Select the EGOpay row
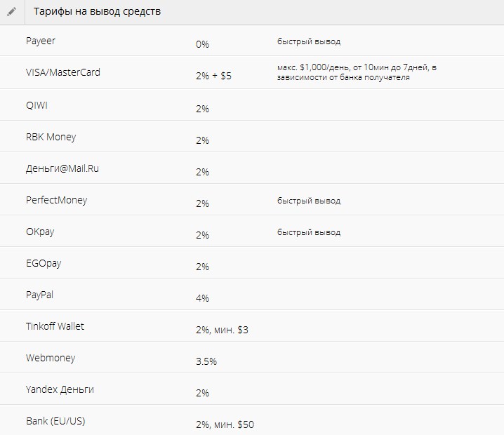This screenshot has height=435, width=504. click(252, 263)
